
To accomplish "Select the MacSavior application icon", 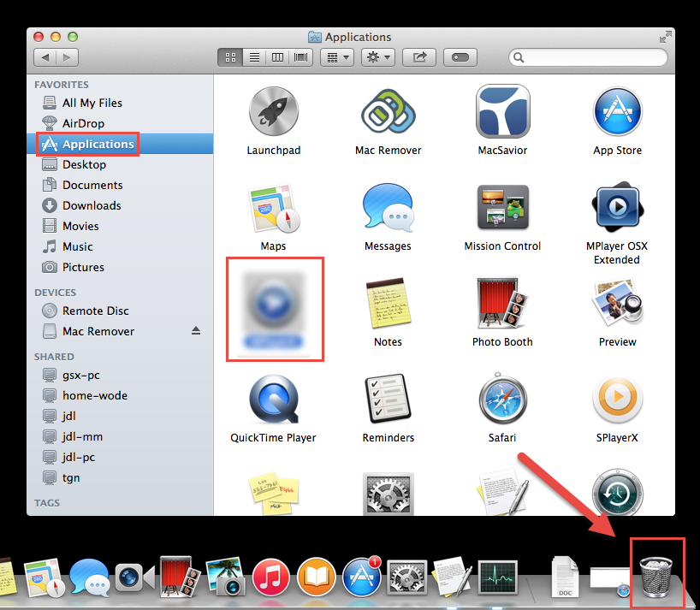I will [502, 111].
